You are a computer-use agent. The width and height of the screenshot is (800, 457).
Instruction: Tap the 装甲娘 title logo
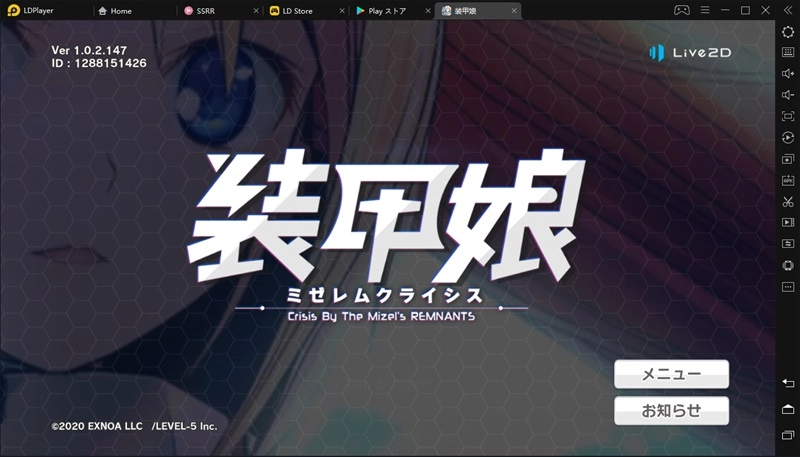386,214
